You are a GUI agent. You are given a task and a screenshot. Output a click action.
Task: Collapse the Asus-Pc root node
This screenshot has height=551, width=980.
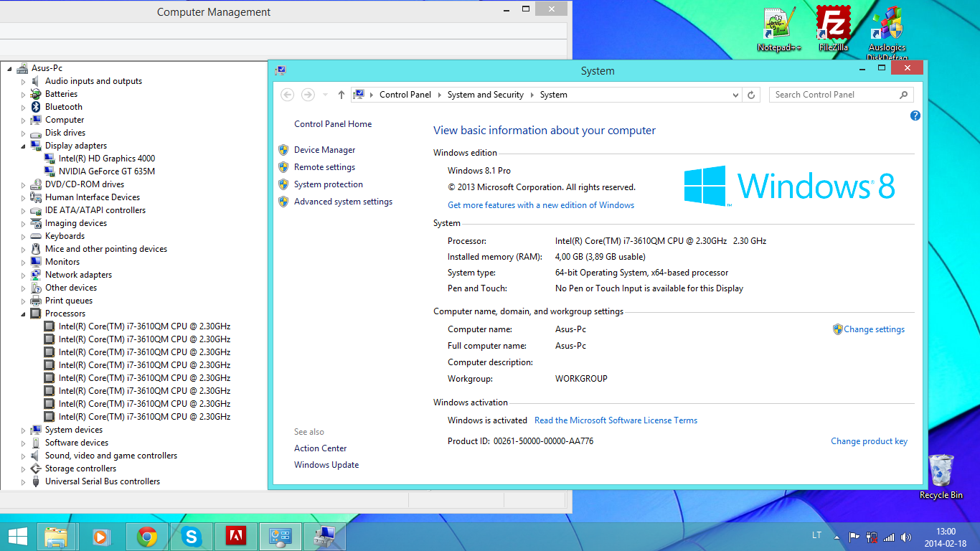(9, 69)
